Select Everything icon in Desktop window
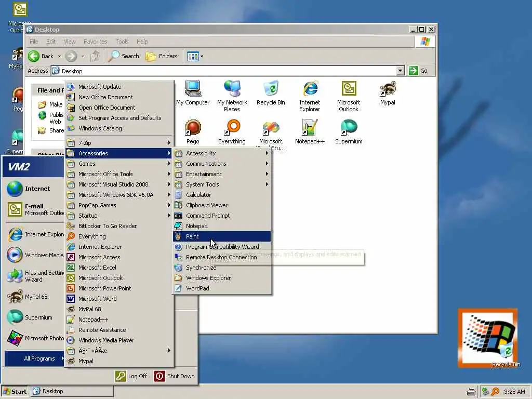The height and width of the screenshot is (399, 532). point(232,132)
